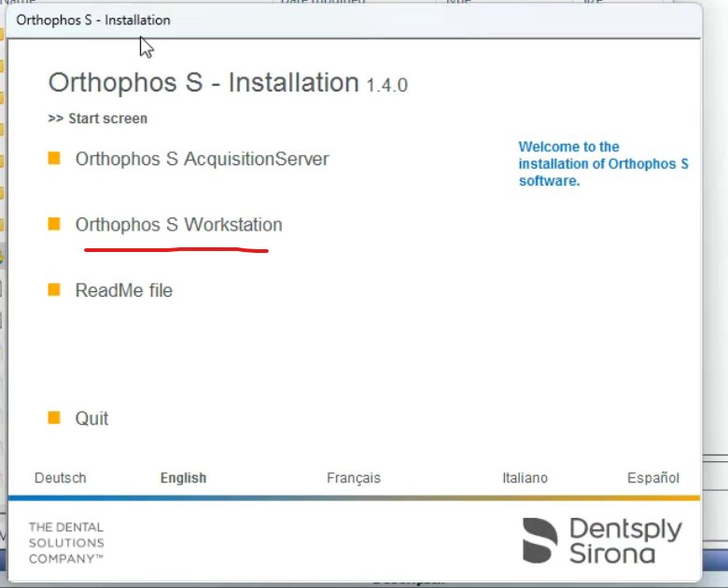The width and height of the screenshot is (728, 588).
Task: Quit the installer
Action: 91,418
